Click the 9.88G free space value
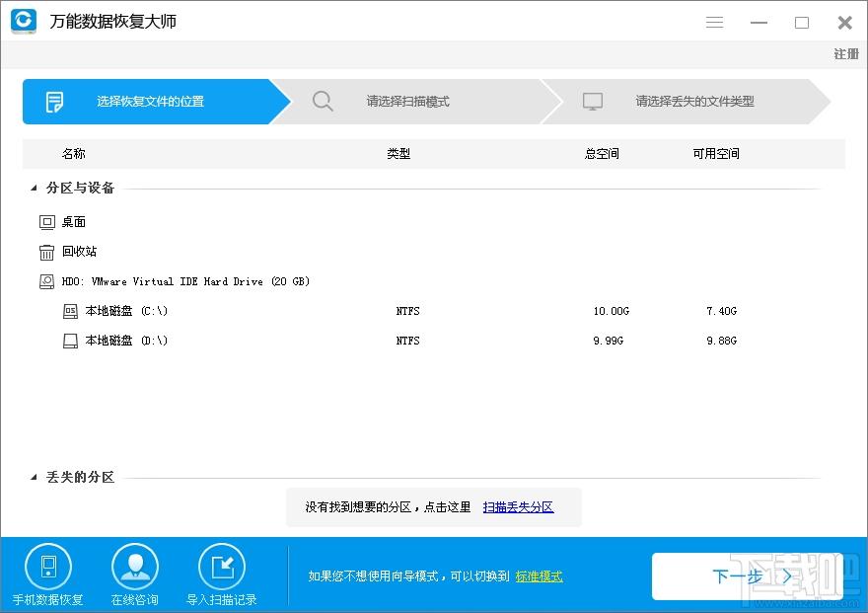 [x=721, y=341]
